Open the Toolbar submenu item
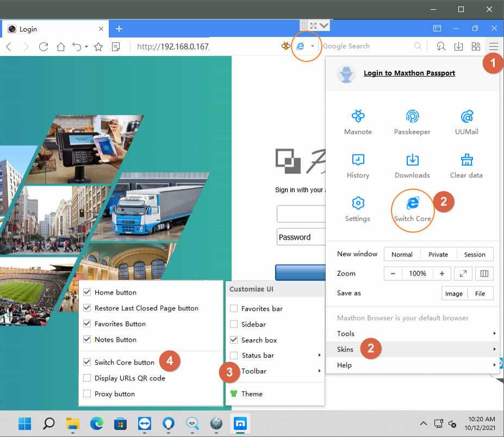 [254, 371]
